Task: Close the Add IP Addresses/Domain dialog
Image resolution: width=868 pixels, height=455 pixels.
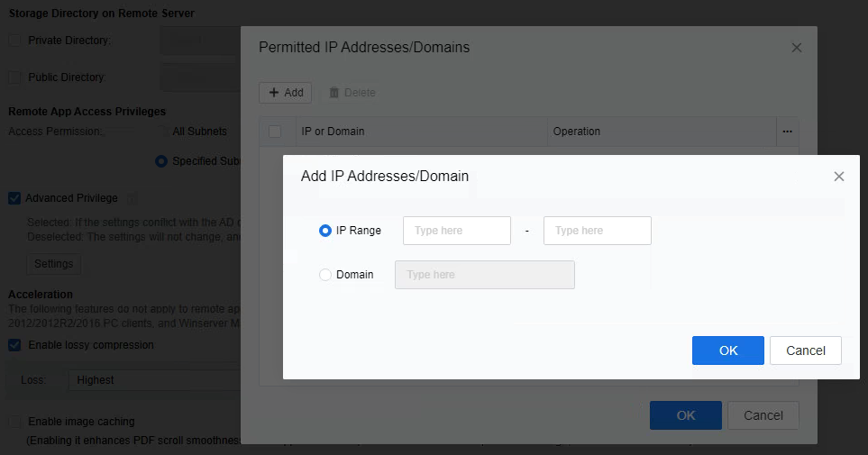Action: tap(838, 177)
